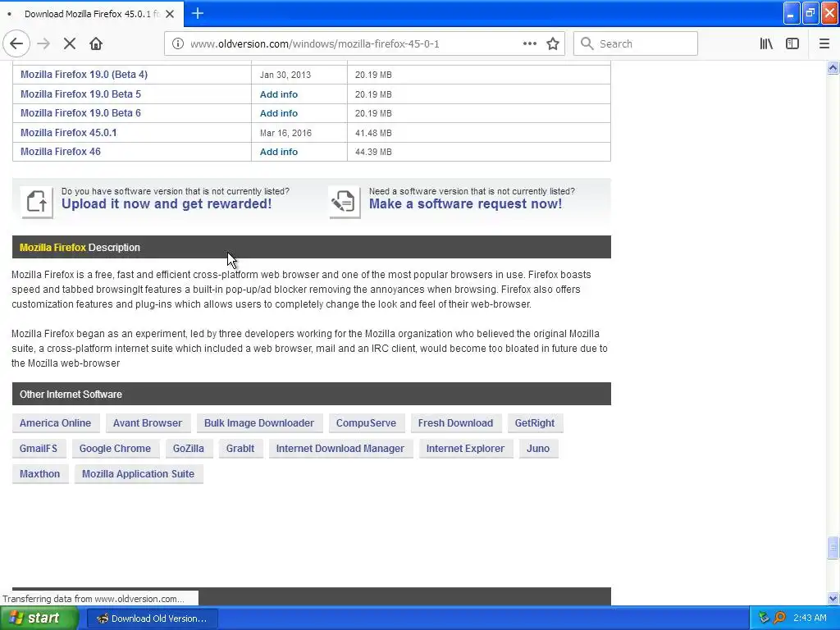
Task: Click the vertical scrollbar thumb
Action: tap(833, 547)
